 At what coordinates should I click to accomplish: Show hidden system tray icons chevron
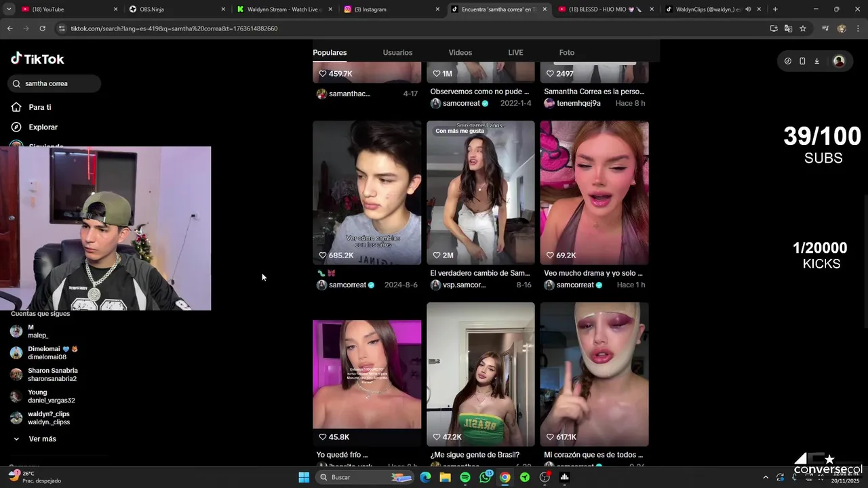[766, 477]
